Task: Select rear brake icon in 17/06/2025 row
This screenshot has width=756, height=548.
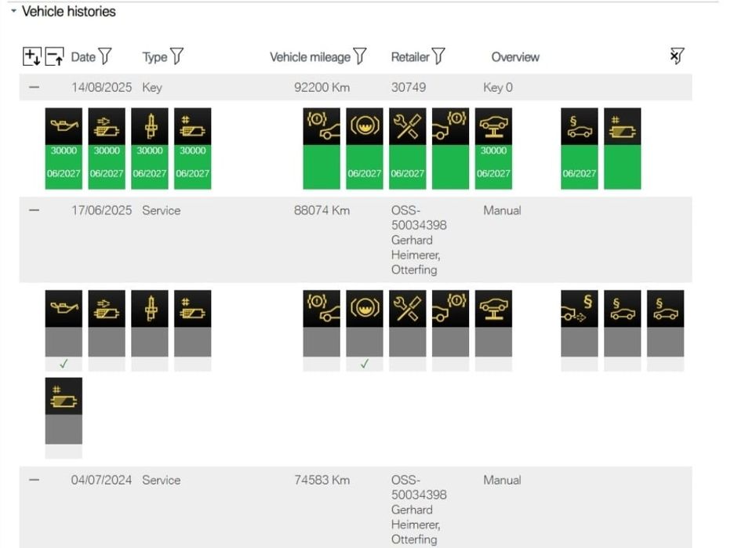Action: pos(450,308)
